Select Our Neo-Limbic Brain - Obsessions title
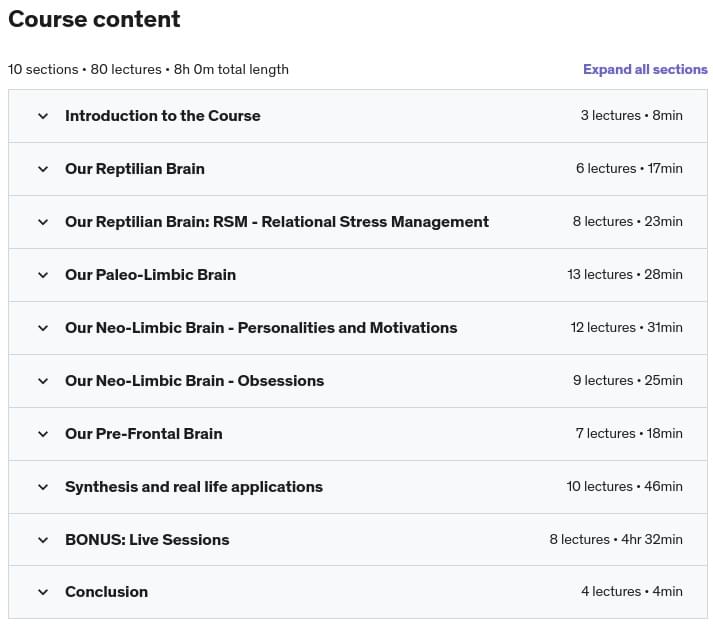Image resolution: width=713 pixels, height=629 pixels. pos(195,381)
